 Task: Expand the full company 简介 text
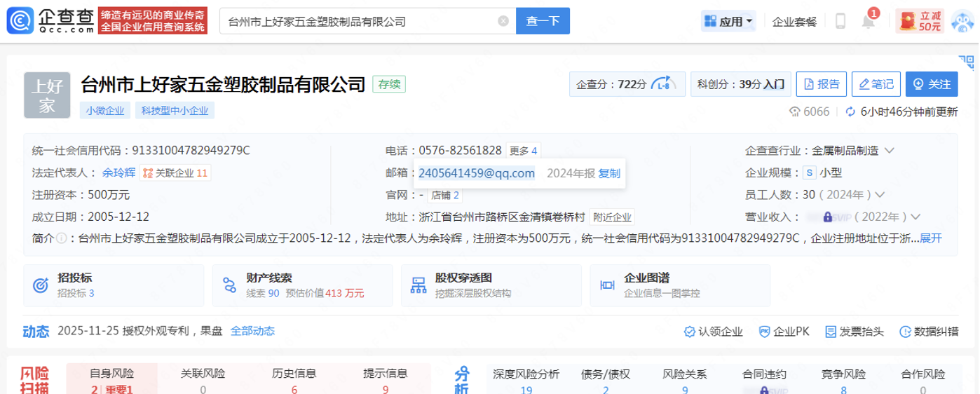(931, 238)
